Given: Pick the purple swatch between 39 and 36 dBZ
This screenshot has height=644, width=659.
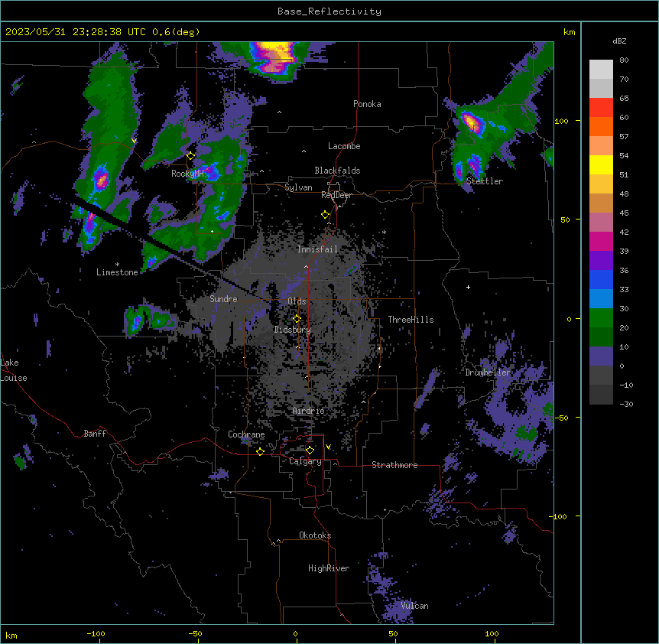Looking at the screenshot, I should [x=601, y=261].
